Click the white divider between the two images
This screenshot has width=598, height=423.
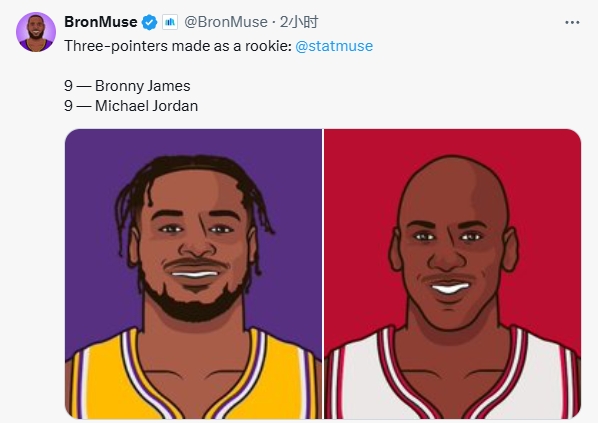tap(323, 274)
